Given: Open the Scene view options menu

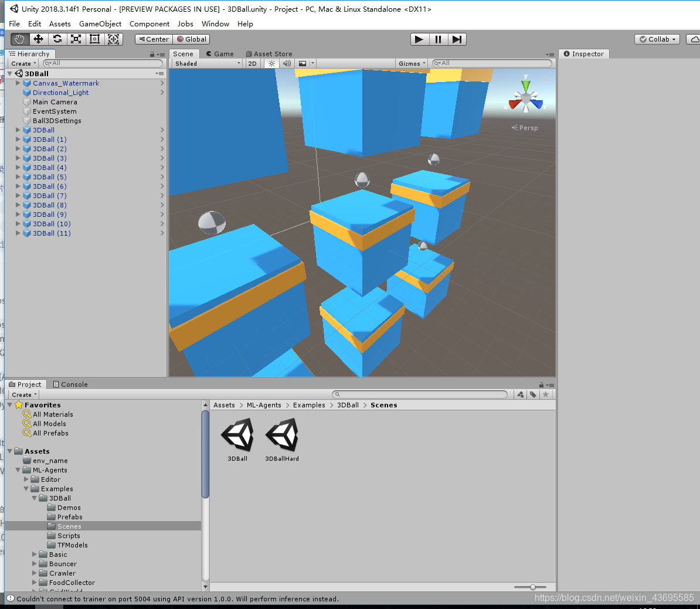Looking at the screenshot, I should coord(550,55).
